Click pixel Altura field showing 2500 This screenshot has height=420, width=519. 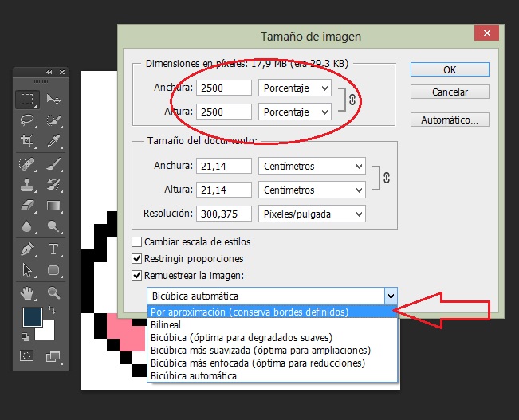(x=224, y=112)
